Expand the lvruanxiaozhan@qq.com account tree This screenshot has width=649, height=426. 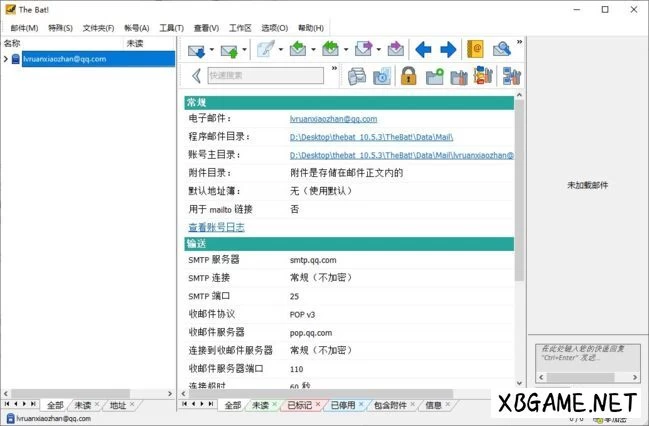point(5,59)
